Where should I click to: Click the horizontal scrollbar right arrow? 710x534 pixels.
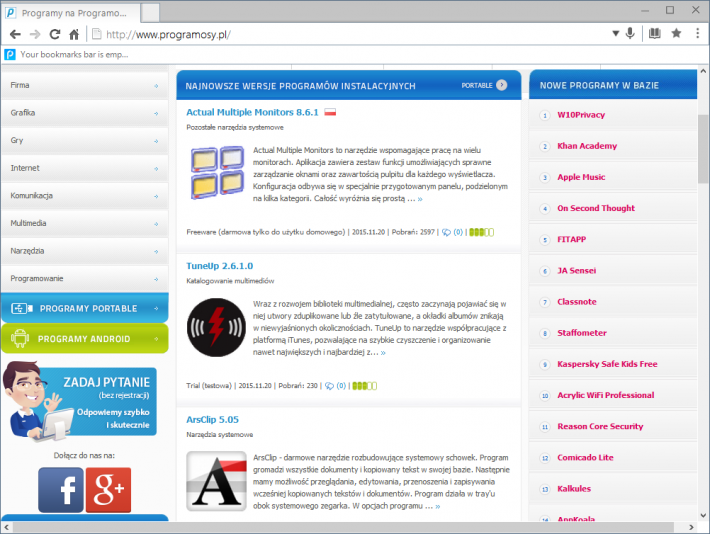(691, 527)
